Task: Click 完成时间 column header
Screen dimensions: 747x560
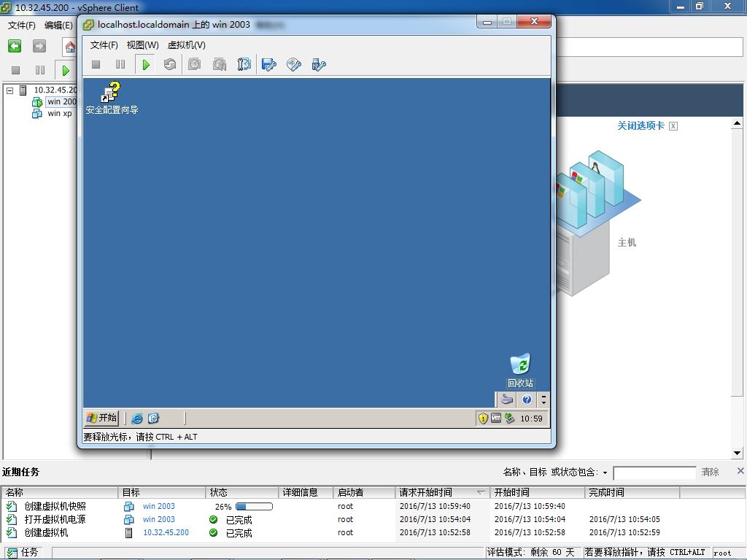Action: (632, 492)
